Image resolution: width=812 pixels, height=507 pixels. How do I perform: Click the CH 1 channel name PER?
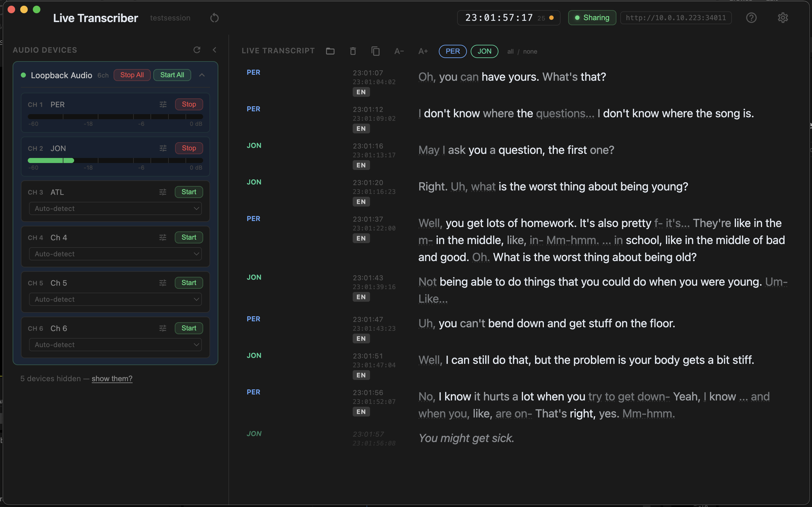point(57,105)
